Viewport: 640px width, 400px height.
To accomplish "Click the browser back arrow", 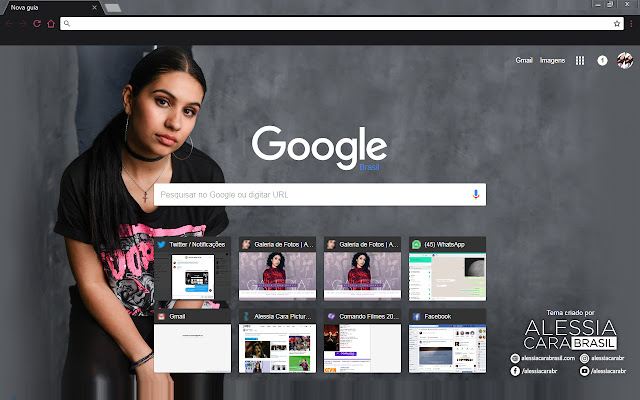I will point(10,24).
